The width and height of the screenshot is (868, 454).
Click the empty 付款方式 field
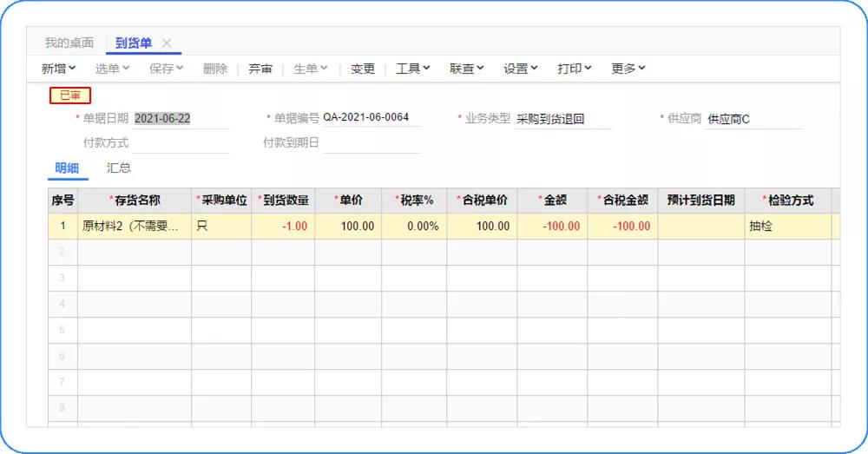coord(181,143)
